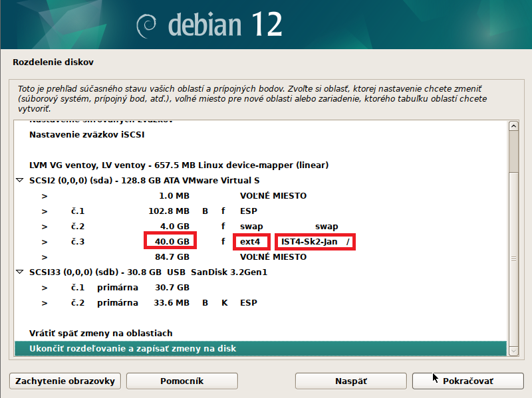The height and width of the screenshot is (398, 532).
Task: Go back with the Naspäť button
Action: pos(350,381)
